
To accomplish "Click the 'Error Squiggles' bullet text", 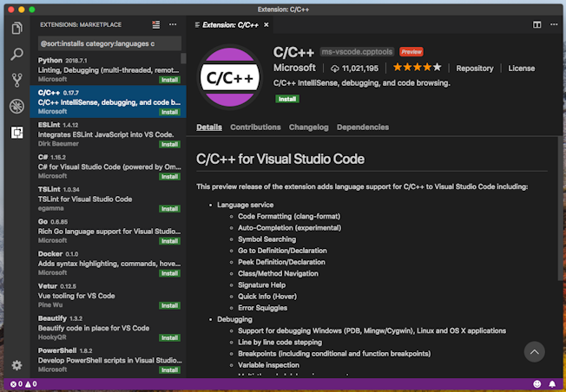I will pyautogui.click(x=262, y=308).
